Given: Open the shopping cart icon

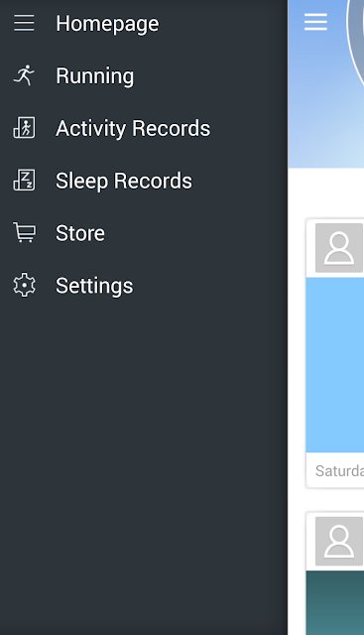Looking at the screenshot, I should tap(24, 232).
